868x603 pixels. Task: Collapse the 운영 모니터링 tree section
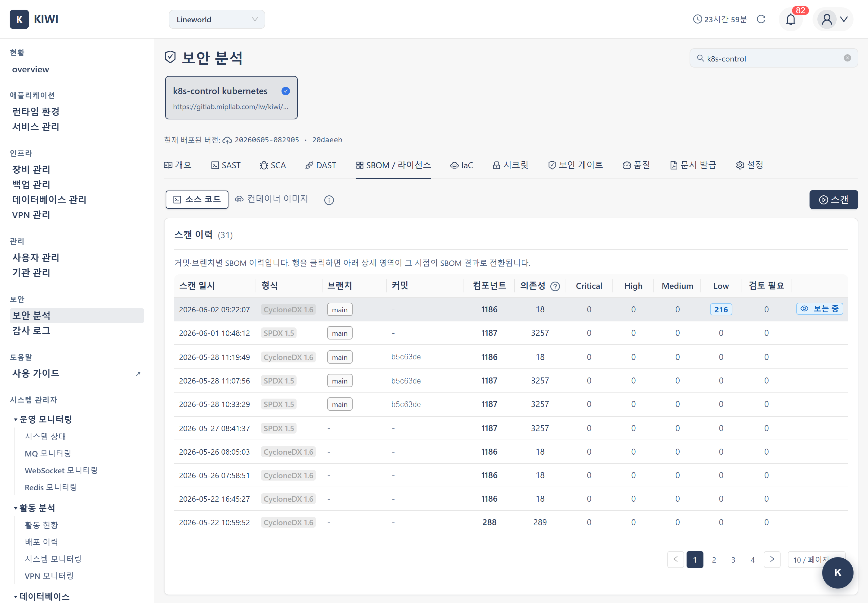(15, 419)
